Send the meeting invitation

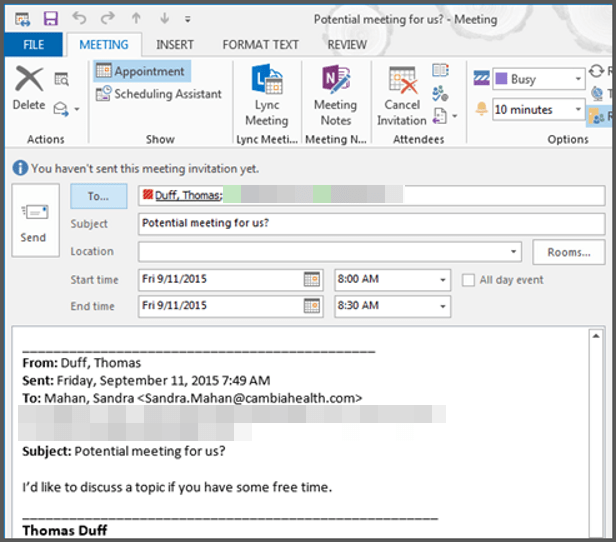click(x=35, y=221)
